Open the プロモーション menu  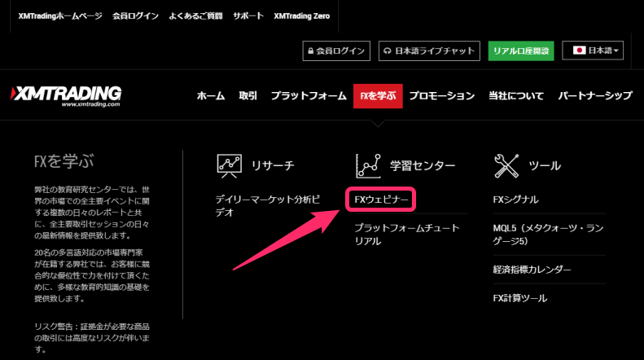pos(442,96)
